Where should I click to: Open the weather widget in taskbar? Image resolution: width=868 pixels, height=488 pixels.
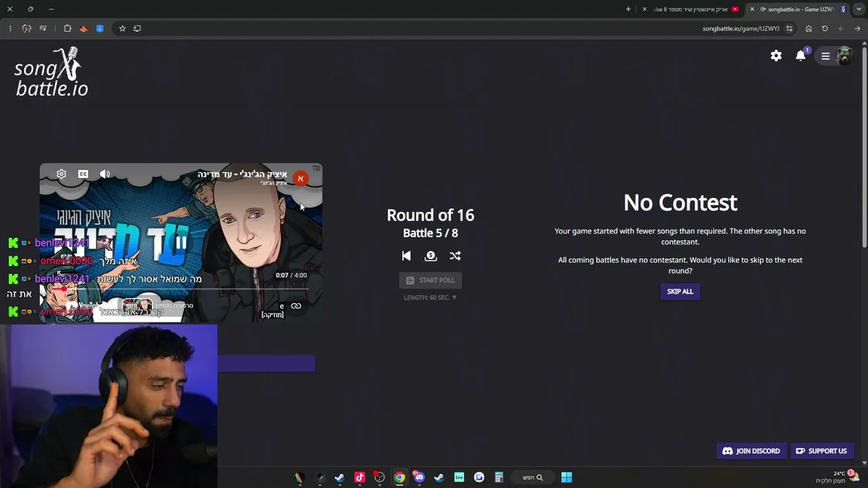coord(837,477)
